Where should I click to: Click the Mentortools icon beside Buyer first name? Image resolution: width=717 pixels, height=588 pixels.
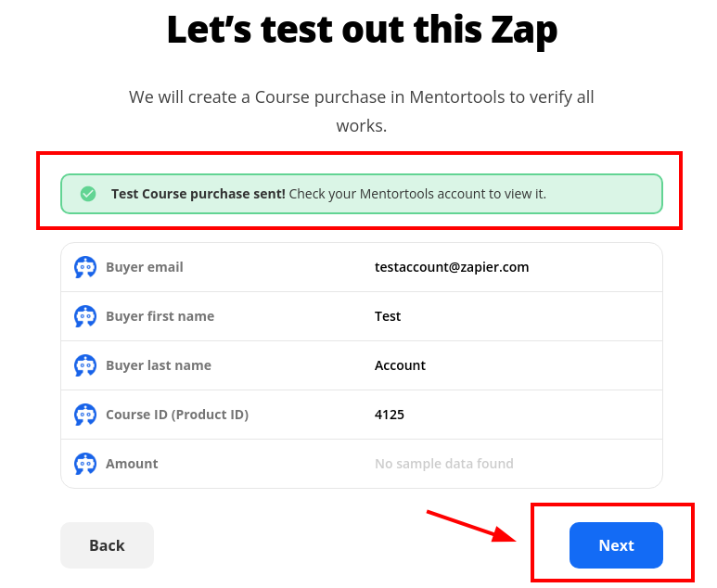pyautogui.click(x=85, y=316)
